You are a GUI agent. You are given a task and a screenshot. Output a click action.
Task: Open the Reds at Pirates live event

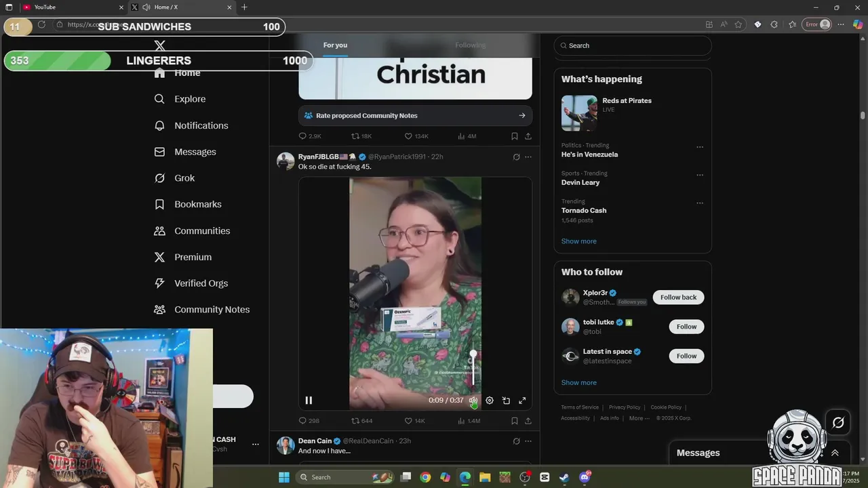(633, 112)
